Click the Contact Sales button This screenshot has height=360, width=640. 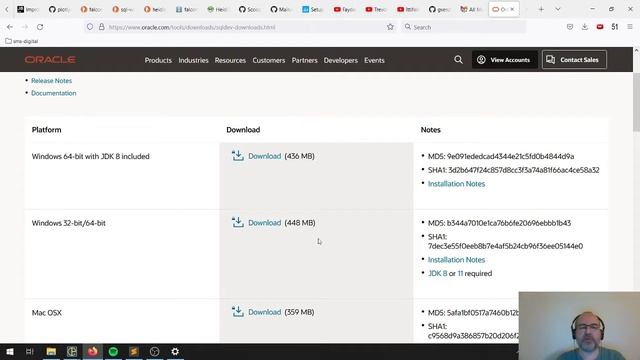[x=574, y=60]
